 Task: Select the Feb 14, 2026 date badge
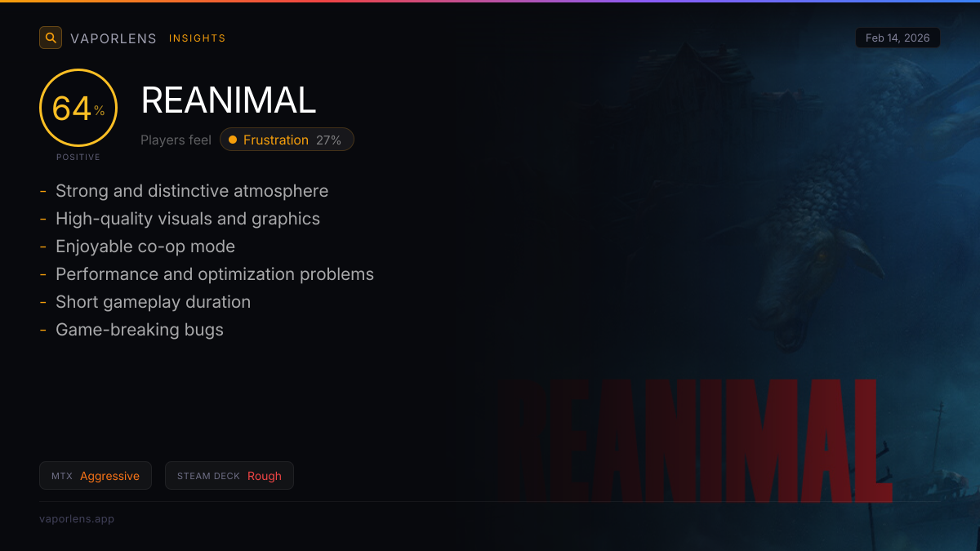(898, 38)
